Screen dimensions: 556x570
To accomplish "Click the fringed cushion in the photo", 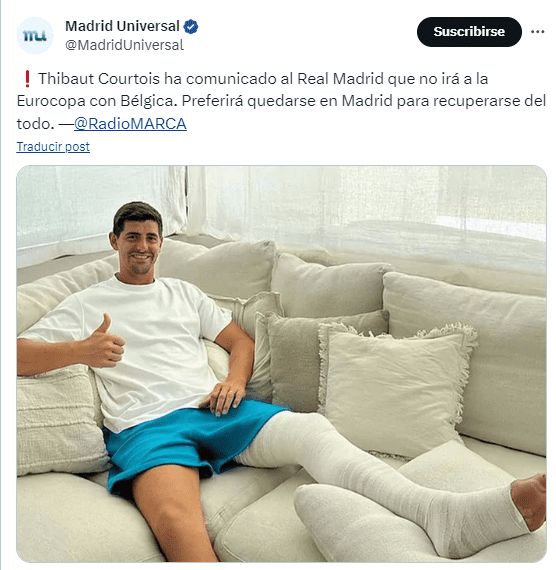I will [x=395, y=385].
